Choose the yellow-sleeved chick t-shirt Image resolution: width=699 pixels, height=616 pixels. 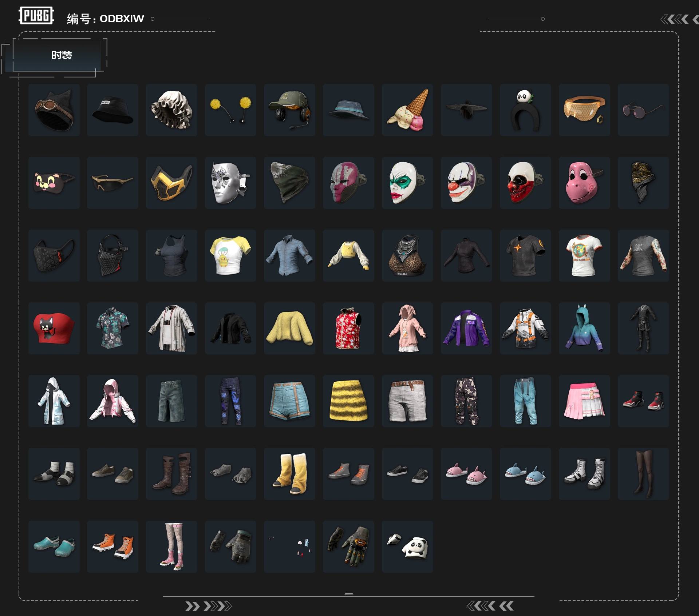click(x=230, y=255)
